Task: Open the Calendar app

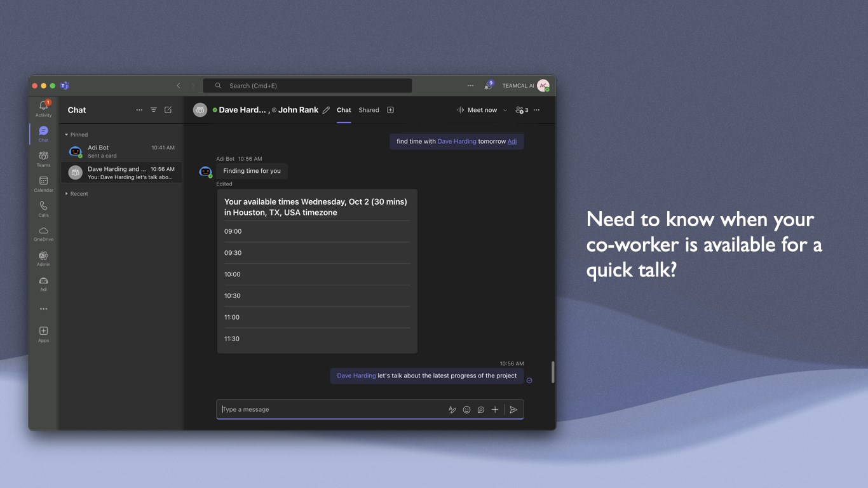Action: 43,184
